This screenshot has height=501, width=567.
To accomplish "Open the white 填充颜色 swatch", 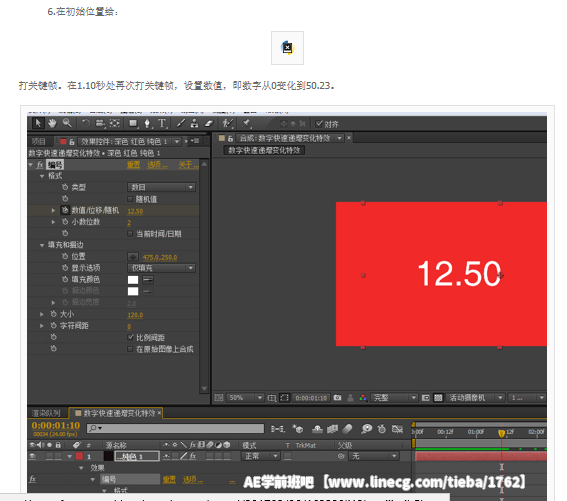I will tap(133, 280).
